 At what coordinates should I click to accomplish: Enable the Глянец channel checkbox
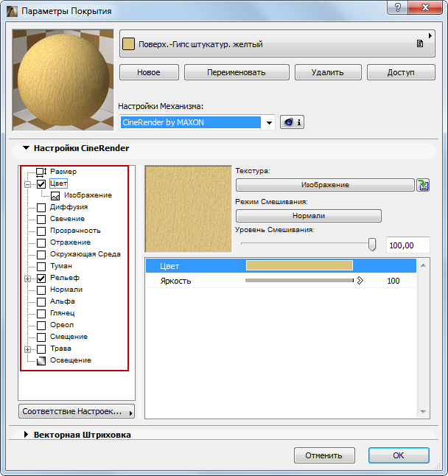tap(41, 314)
